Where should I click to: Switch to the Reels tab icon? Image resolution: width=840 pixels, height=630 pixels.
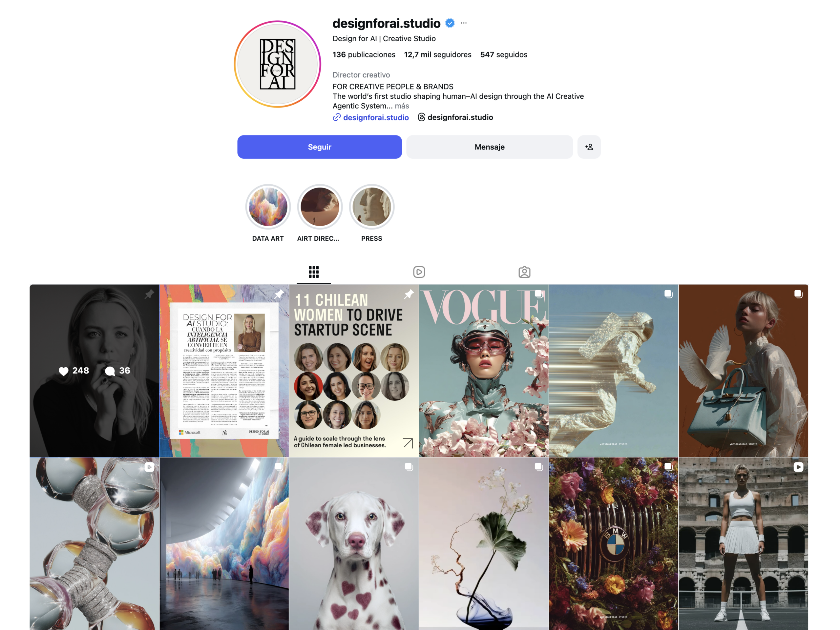(419, 272)
